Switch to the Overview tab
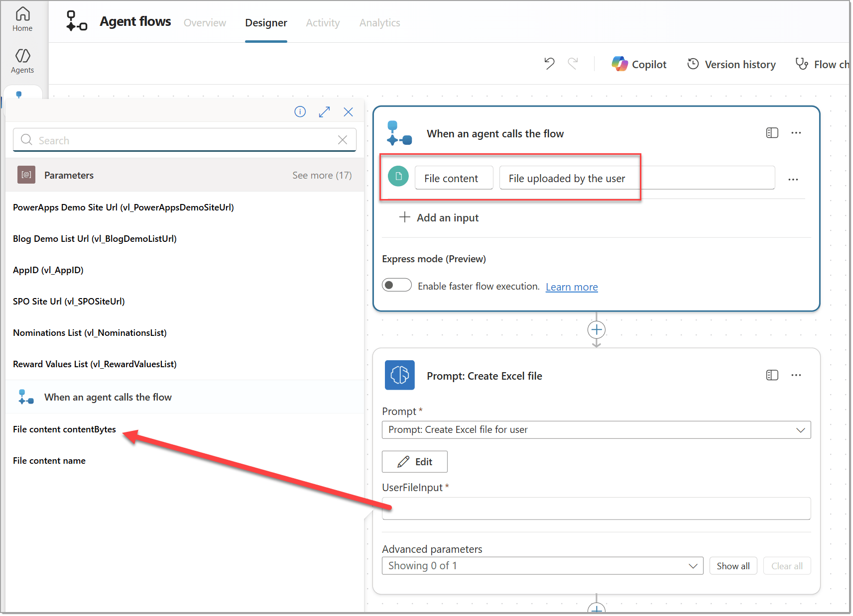Image resolution: width=853 pixels, height=616 pixels. [x=205, y=23]
